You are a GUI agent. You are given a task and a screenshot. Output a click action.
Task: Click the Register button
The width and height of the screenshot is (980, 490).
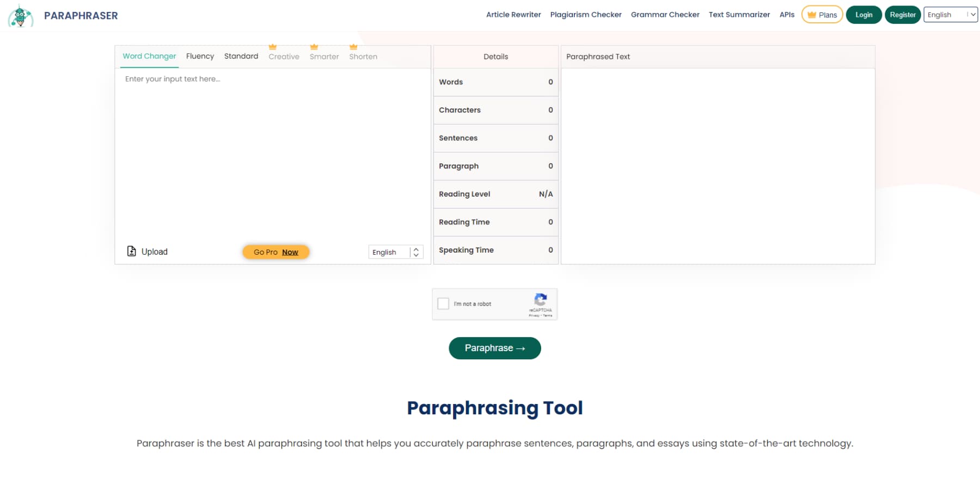(903, 15)
